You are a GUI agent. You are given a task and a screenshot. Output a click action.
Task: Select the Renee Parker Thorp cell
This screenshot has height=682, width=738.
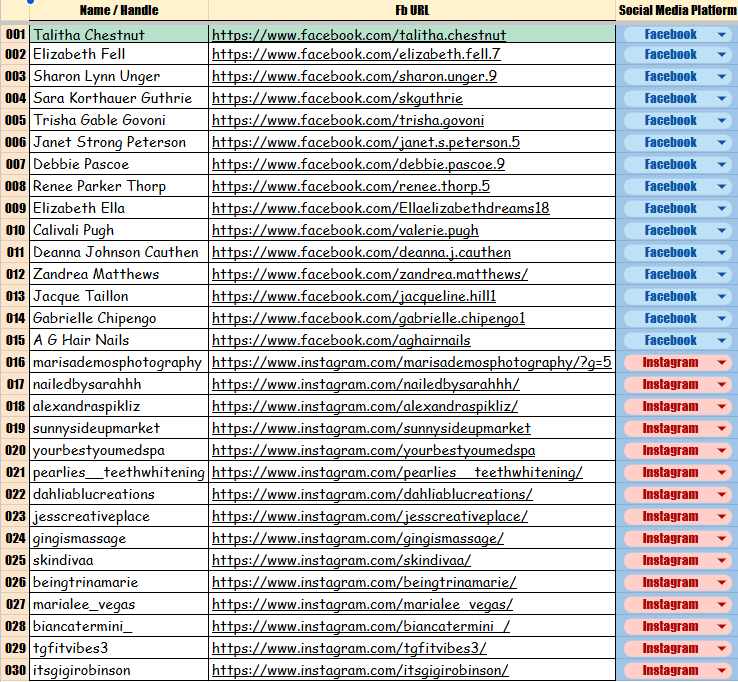(119, 186)
